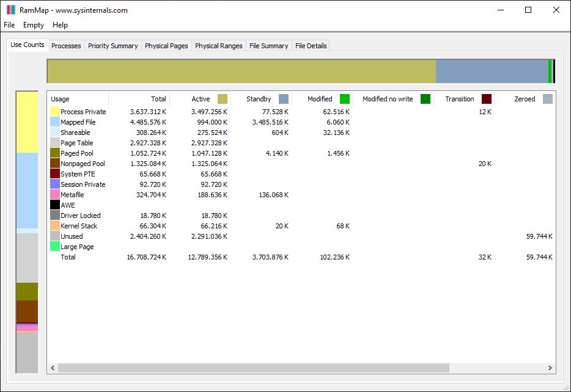The width and height of the screenshot is (571, 392).
Task: Sort by the Modified column header
Action: pyautogui.click(x=323, y=99)
